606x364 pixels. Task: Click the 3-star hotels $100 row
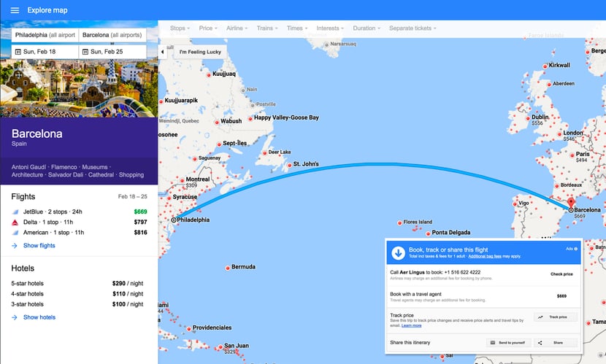77,304
